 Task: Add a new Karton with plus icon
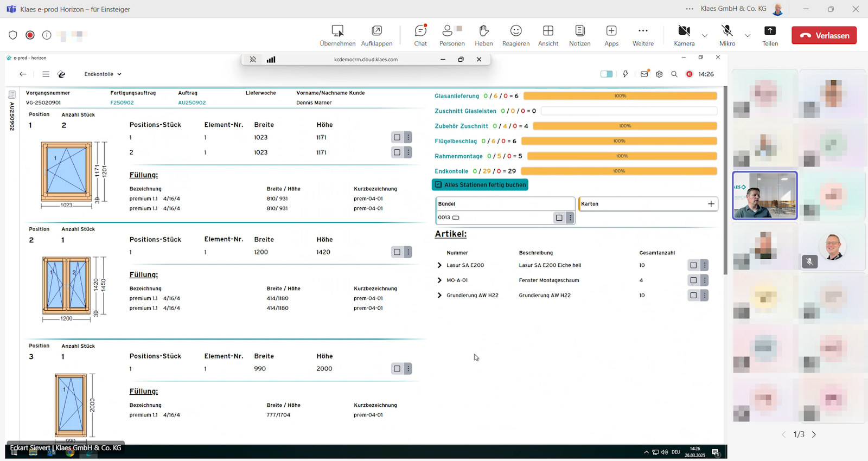point(711,204)
